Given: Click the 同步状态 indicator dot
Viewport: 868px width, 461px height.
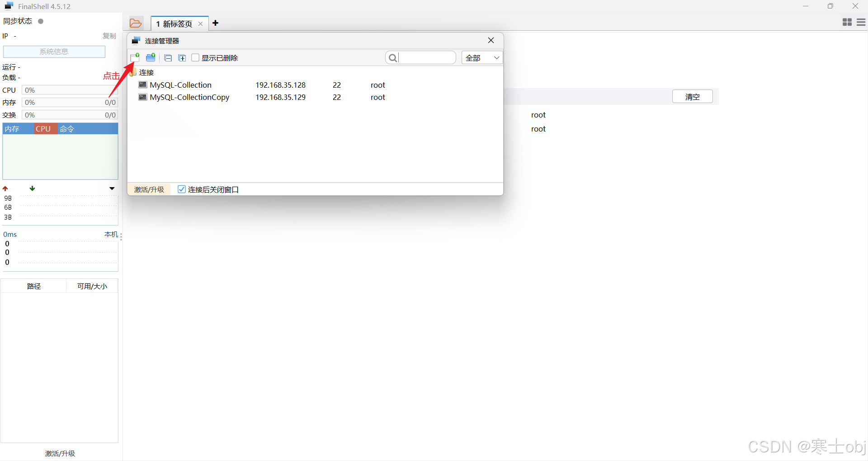Looking at the screenshot, I should click(41, 21).
